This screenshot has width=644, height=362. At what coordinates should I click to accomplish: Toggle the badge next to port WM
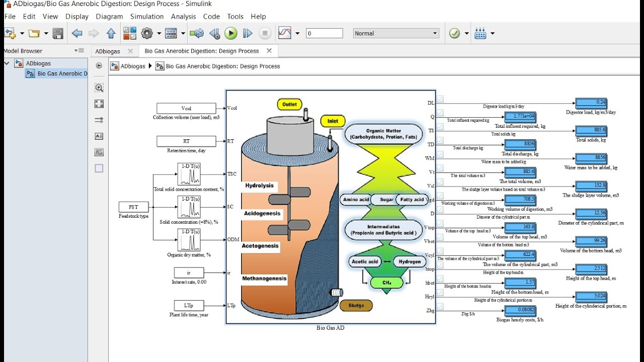[440, 154]
